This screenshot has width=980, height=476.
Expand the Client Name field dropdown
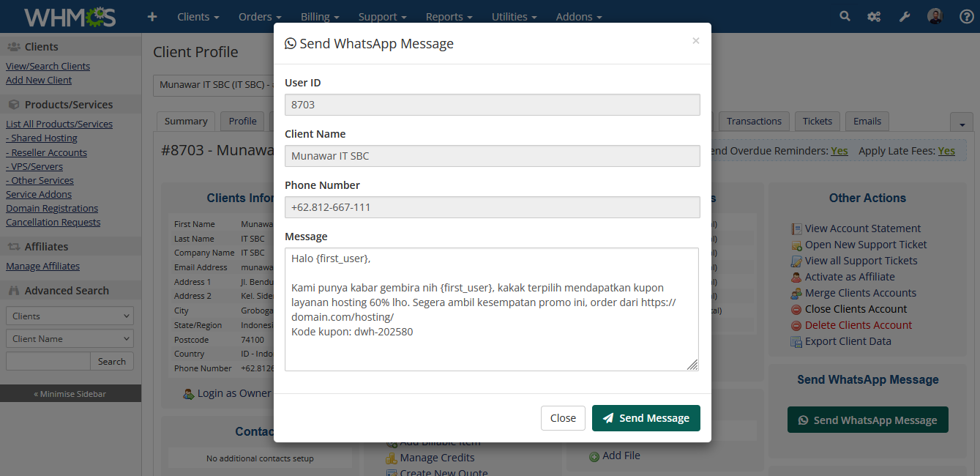click(70, 339)
